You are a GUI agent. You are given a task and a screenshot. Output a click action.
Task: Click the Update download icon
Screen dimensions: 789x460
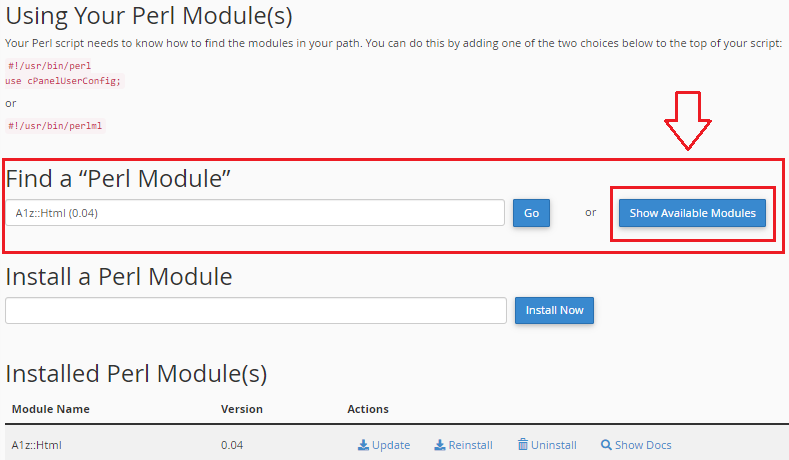click(x=363, y=445)
